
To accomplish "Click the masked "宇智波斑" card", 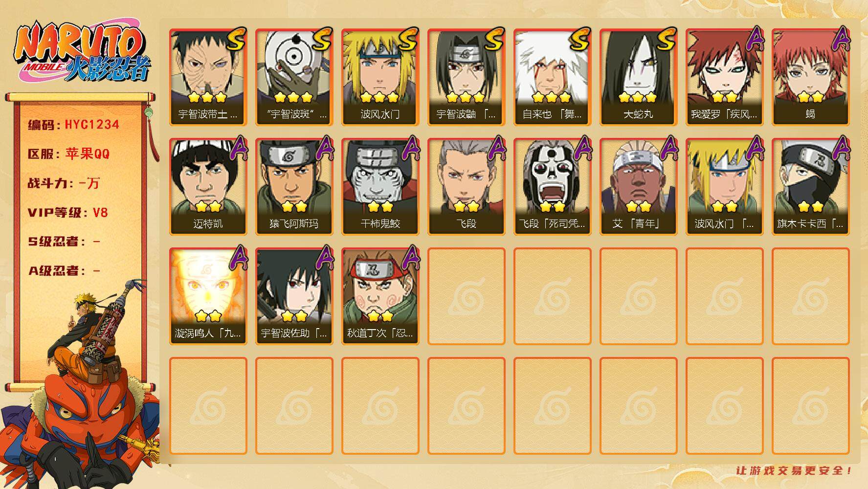I will tap(294, 77).
